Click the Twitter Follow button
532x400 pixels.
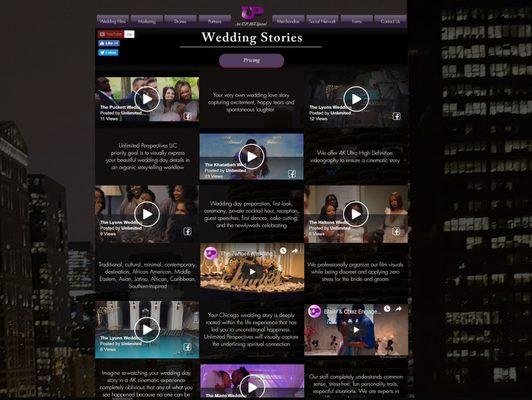(x=109, y=52)
